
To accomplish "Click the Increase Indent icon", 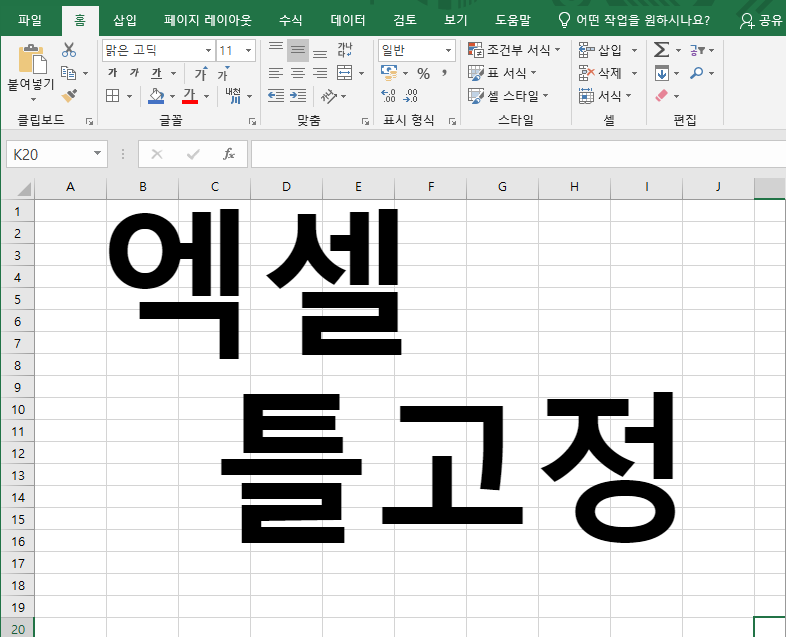I will [x=298, y=95].
